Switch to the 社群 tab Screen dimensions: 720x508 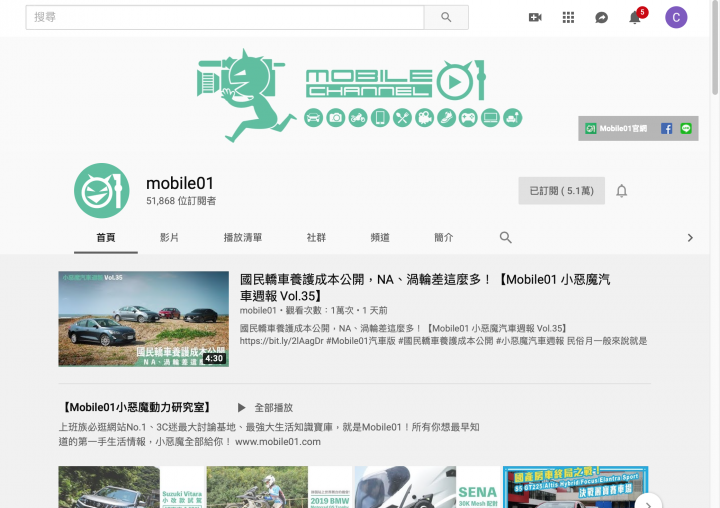tap(316, 237)
